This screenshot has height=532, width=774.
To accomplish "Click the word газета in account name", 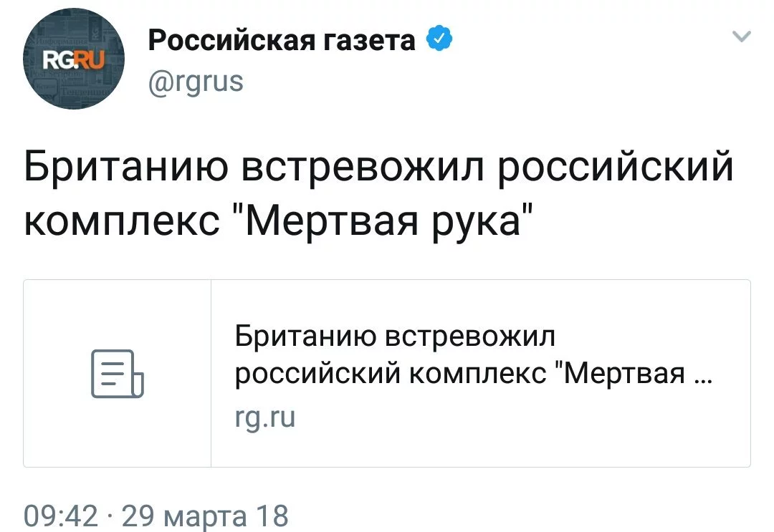I will [369, 41].
